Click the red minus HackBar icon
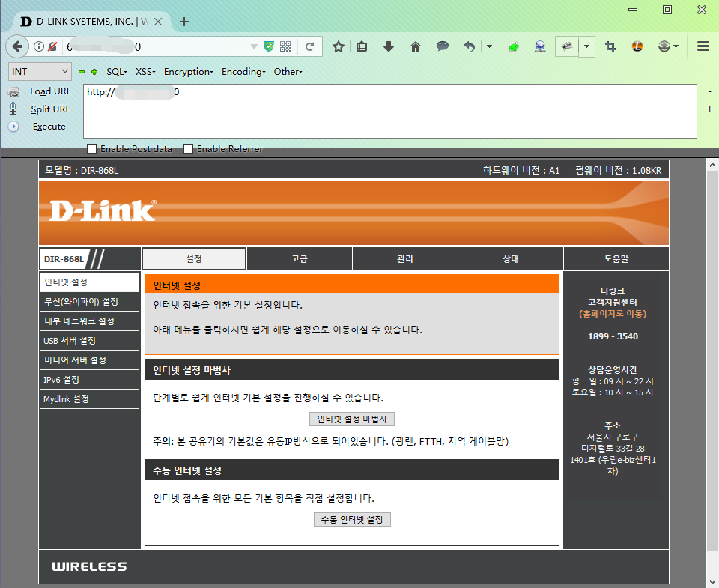The height and width of the screenshot is (588, 719). 82,72
